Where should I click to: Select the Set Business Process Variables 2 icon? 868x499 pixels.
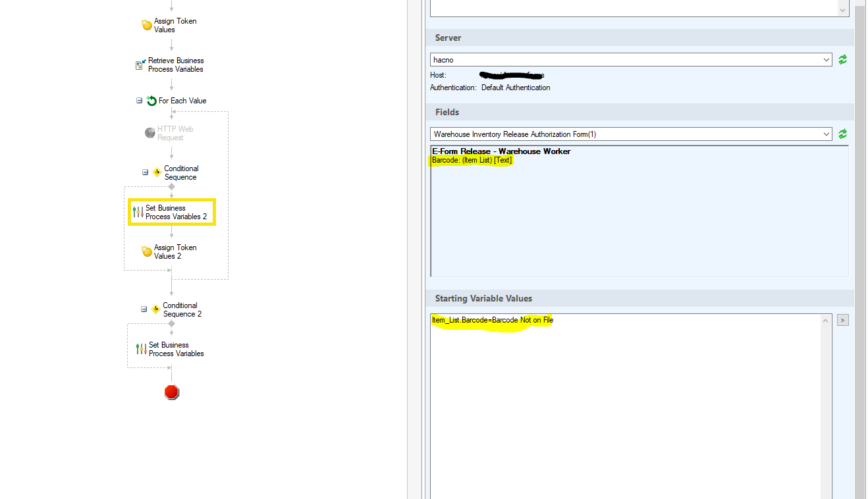coord(138,212)
